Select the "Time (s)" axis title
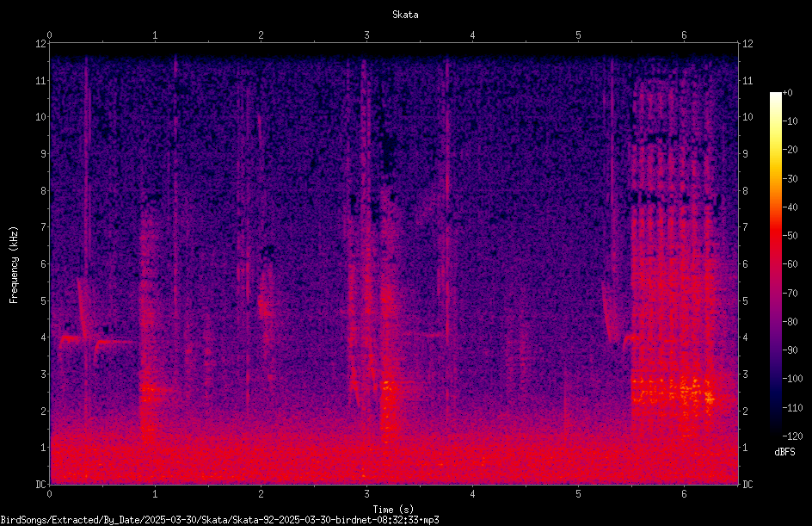 click(393, 510)
